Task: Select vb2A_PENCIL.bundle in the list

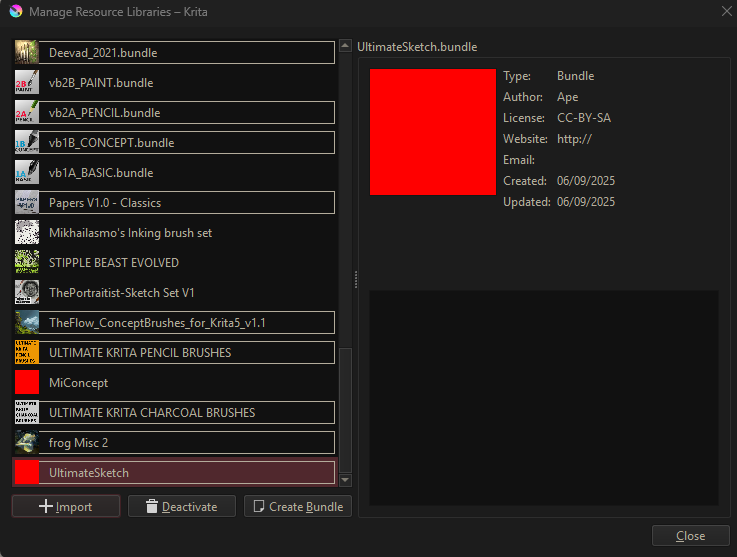Action: point(174,112)
